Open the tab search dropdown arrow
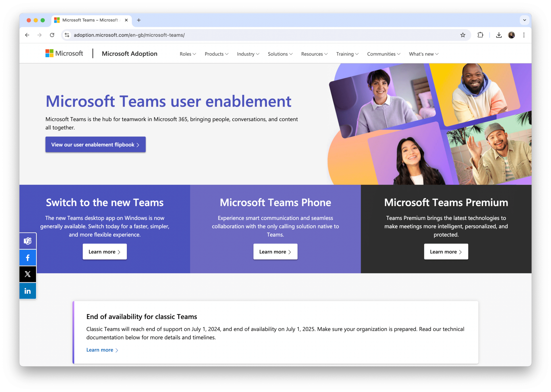 click(x=525, y=20)
